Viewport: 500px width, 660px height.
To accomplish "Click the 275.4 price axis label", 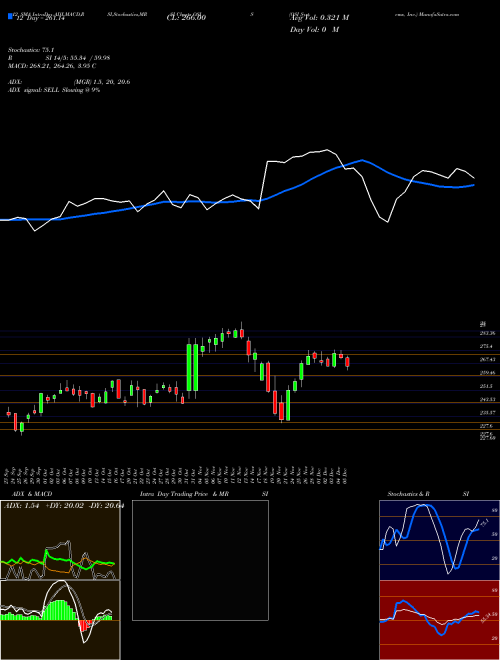I will click(487, 346).
